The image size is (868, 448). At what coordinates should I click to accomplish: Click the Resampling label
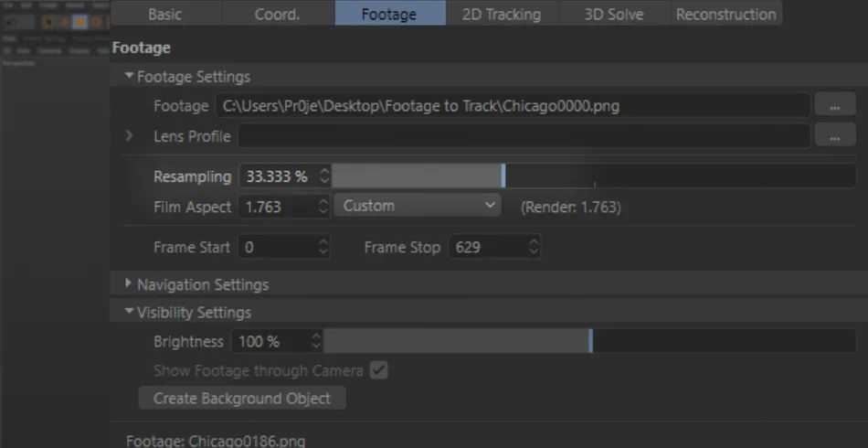[192, 176]
